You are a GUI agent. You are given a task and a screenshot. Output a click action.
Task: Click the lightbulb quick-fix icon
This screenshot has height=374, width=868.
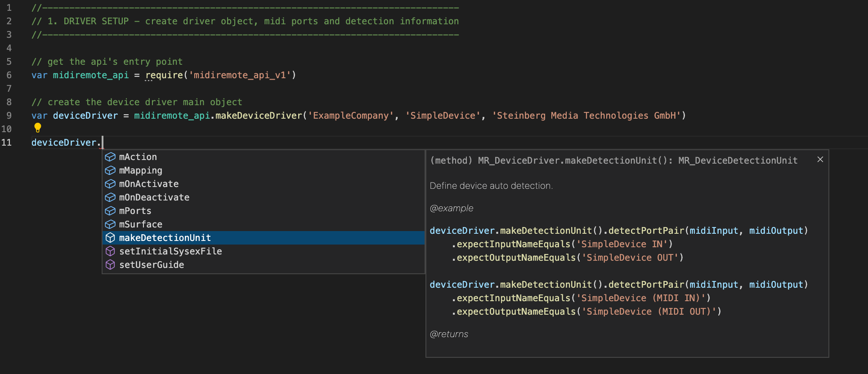click(x=38, y=128)
